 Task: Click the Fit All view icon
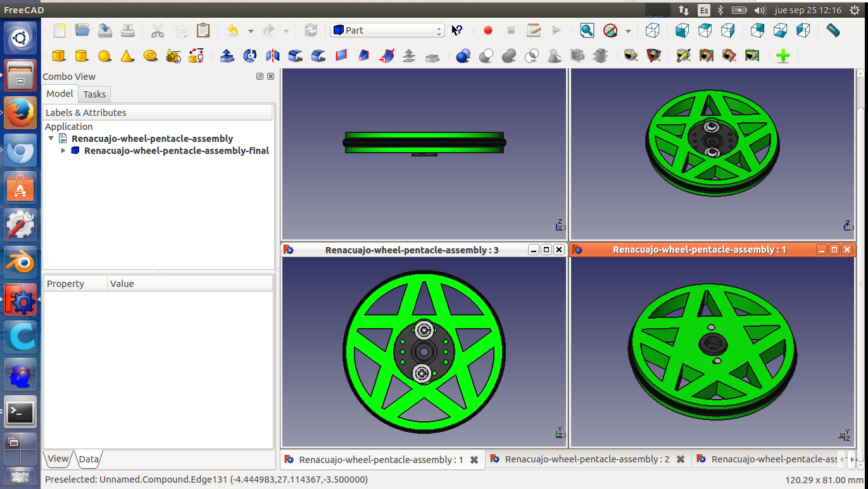587,30
